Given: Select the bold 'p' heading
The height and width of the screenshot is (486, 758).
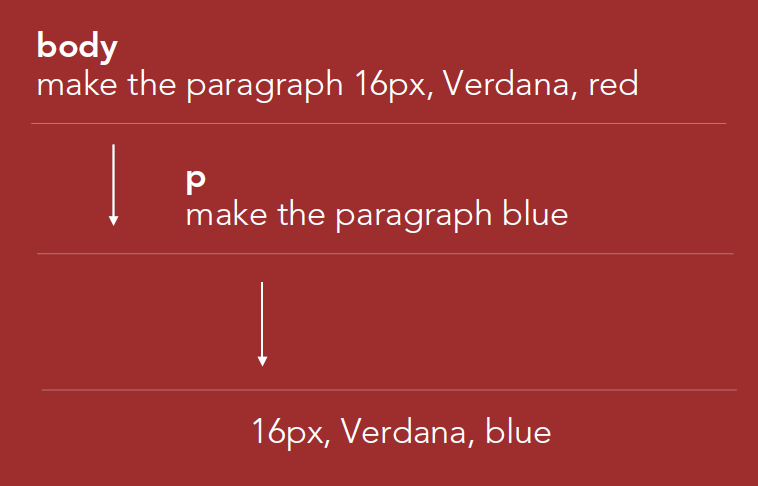Looking at the screenshot, I should coord(196,181).
